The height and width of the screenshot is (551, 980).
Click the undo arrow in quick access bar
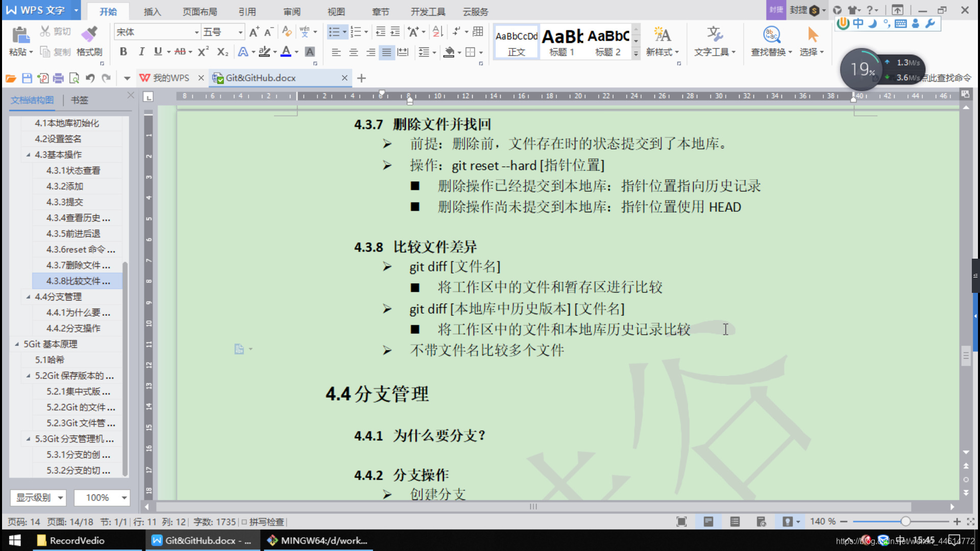pos(90,78)
